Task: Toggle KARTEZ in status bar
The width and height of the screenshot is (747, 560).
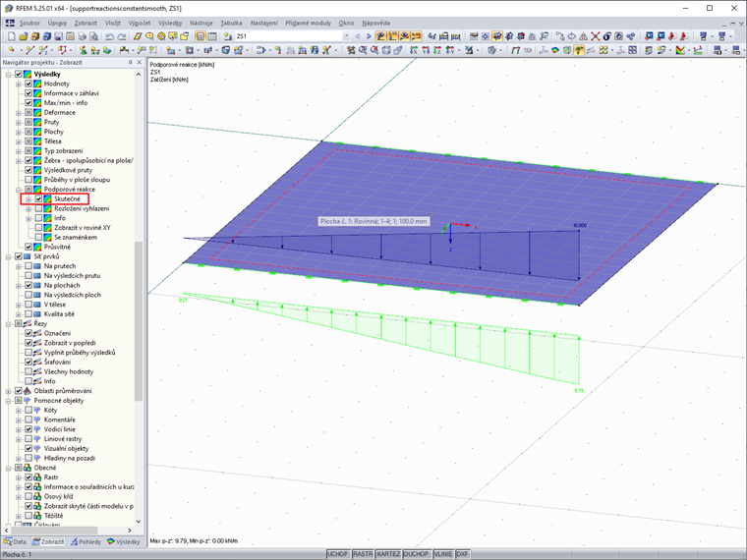Action: [388, 554]
